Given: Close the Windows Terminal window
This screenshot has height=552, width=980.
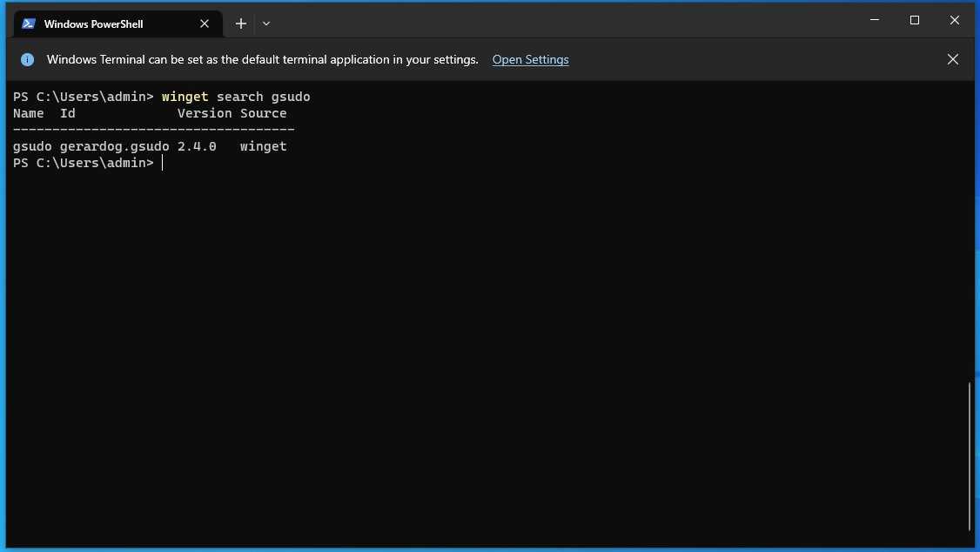Looking at the screenshot, I should pos(955,20).
